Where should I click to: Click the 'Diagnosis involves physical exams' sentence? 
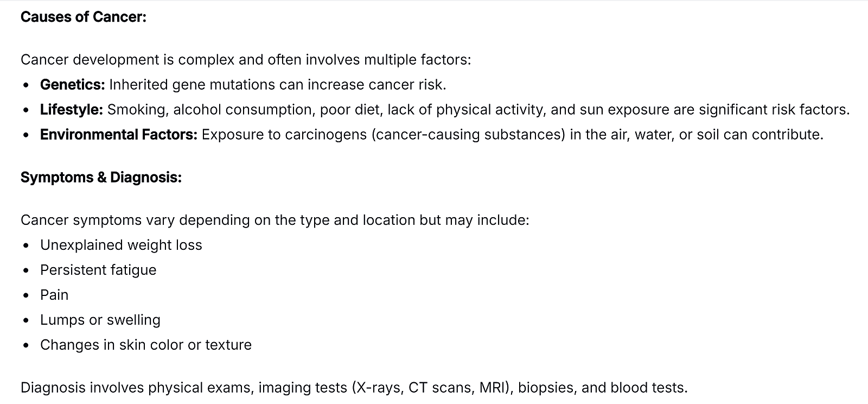pos(354,388)
